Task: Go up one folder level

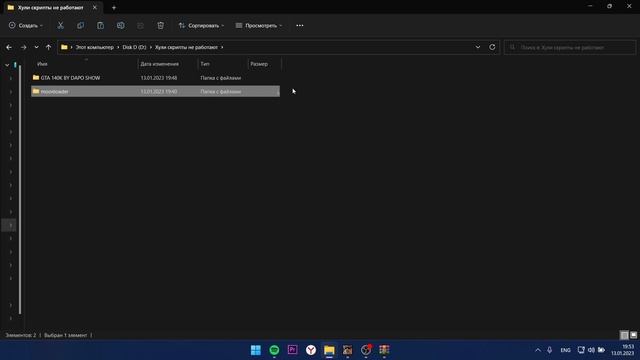Action: (x=48, y=47)
